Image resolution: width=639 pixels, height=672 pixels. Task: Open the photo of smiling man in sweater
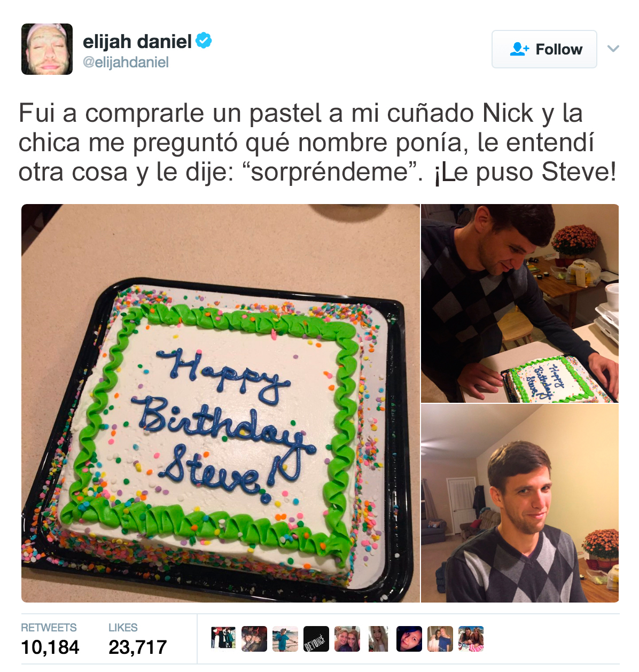[520, 503]
